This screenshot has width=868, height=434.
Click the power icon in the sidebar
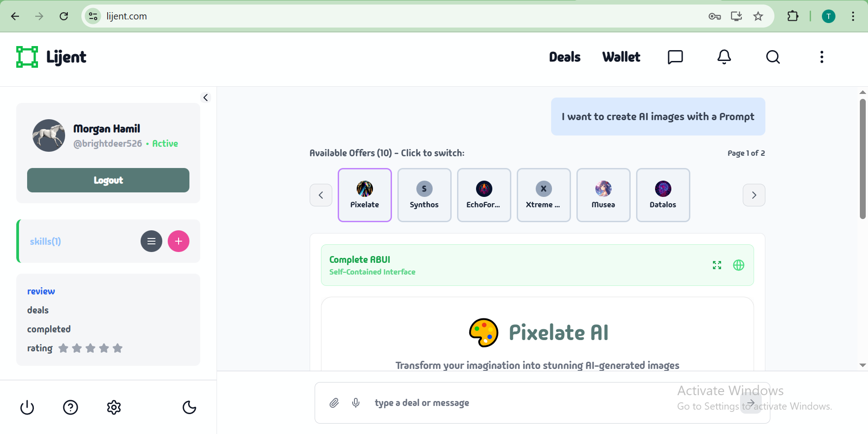pos(27,407)
